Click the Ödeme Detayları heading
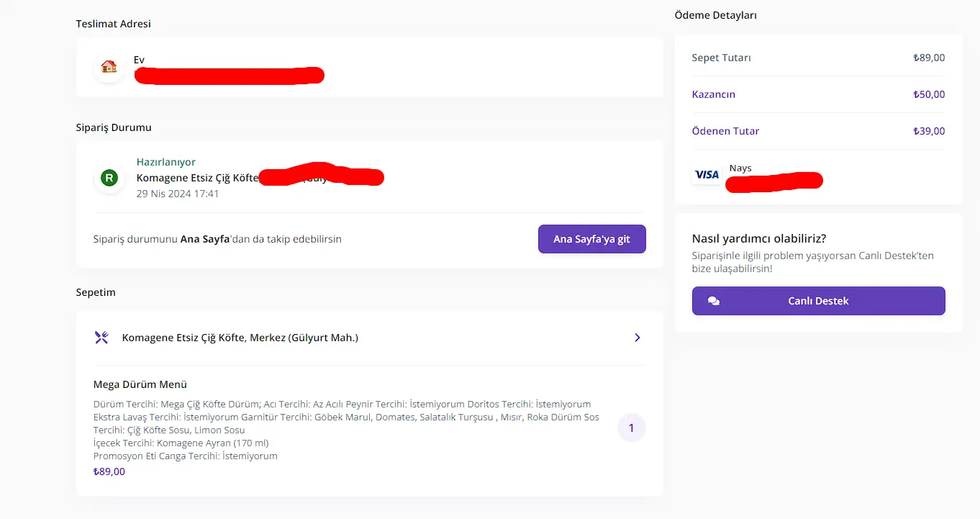Viewport: 980px width, 519px height. [x=716, y=15]
